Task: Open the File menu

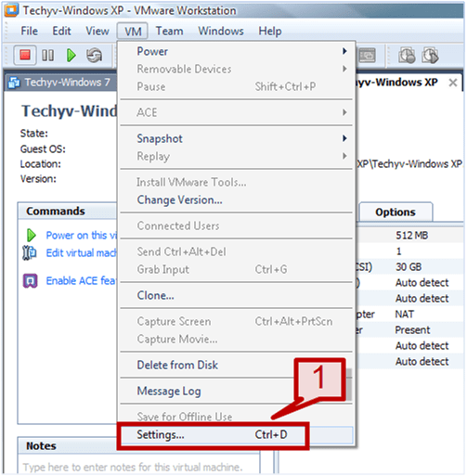Action: tap(30, 32)
